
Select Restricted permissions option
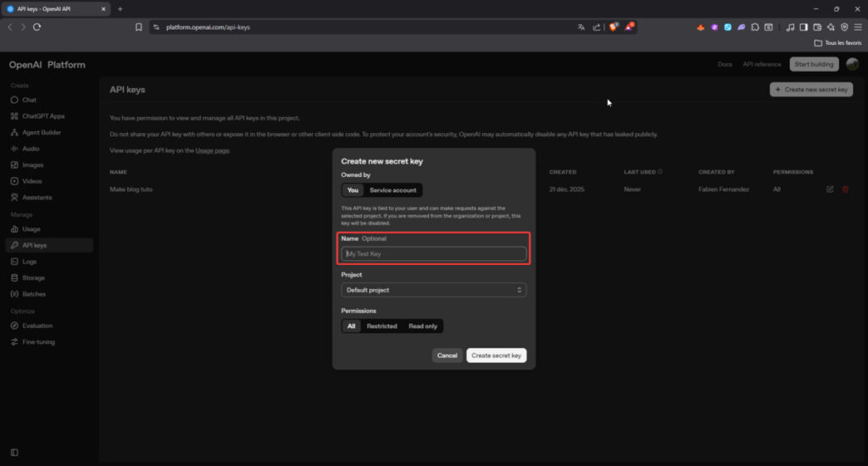click(x=381, y=326)
